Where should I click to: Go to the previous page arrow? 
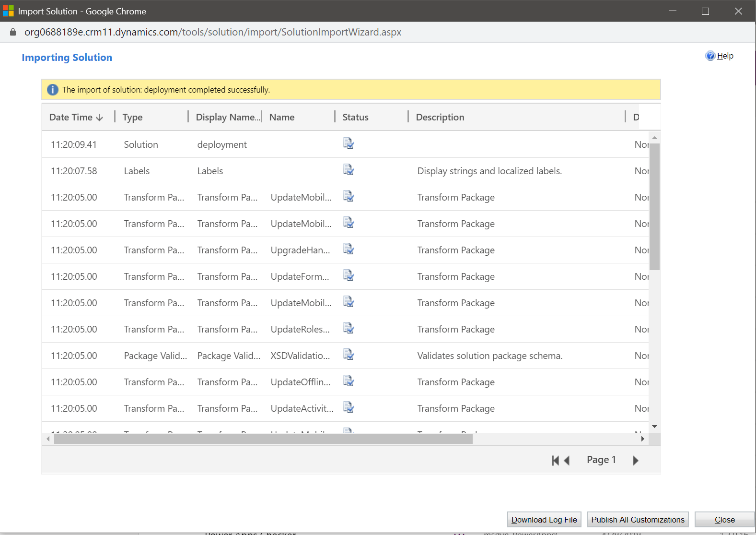point(567,461)
